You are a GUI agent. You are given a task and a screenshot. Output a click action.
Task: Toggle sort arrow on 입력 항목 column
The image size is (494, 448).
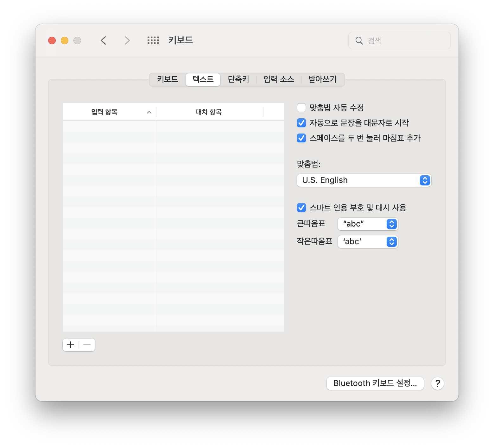149,112
